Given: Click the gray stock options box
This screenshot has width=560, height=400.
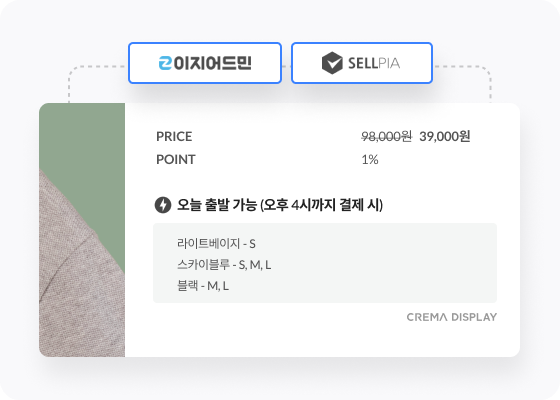Looking at the screenshot, I should point(325,263).
